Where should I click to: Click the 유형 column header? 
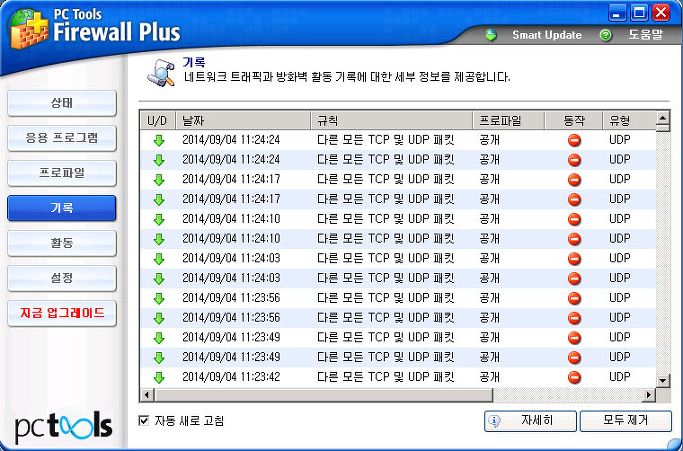pyautogui.click(x=629, y=120)
